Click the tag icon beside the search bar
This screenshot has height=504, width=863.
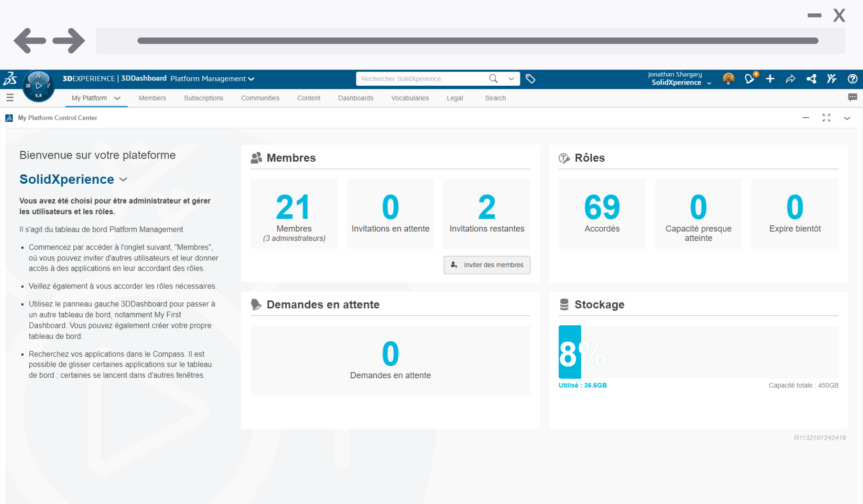click(530, 79)
